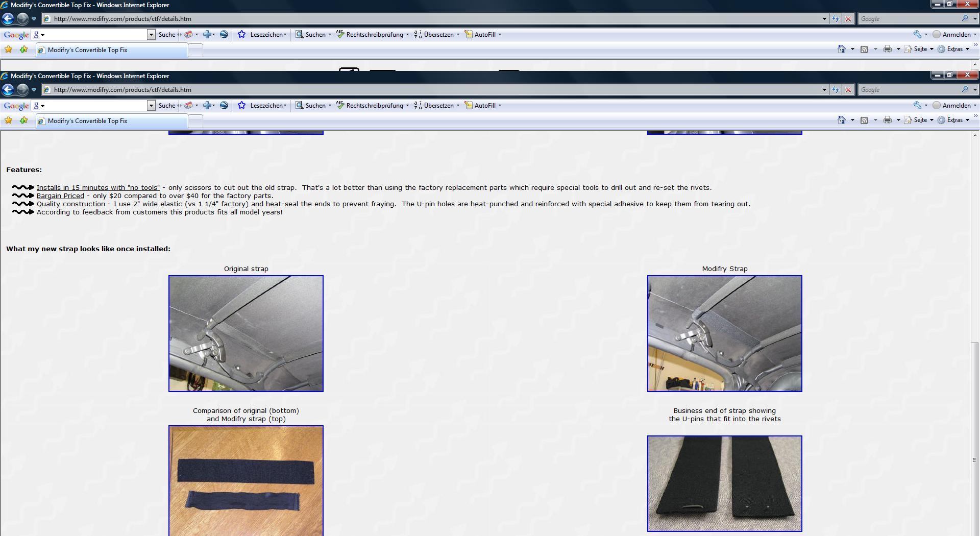Expand Home button dropdown in front window
Viewport: 980px width, 536px height.
852,120
